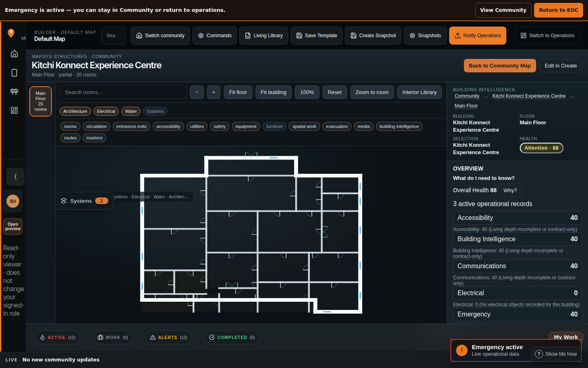Image resolution: width=588 pixels, height=368 pixels.
Task: Expand the Accessibility 40 record
Action: click(x=517, y=218)
